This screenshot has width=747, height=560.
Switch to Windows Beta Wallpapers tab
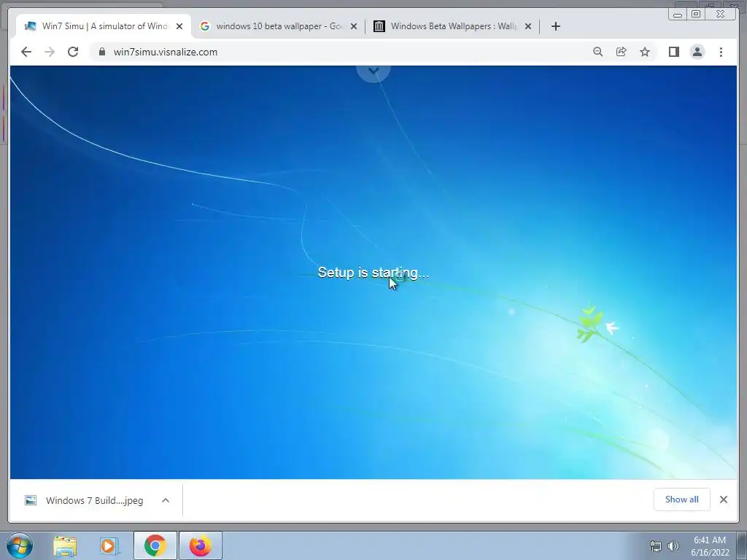tap(453, 26)
